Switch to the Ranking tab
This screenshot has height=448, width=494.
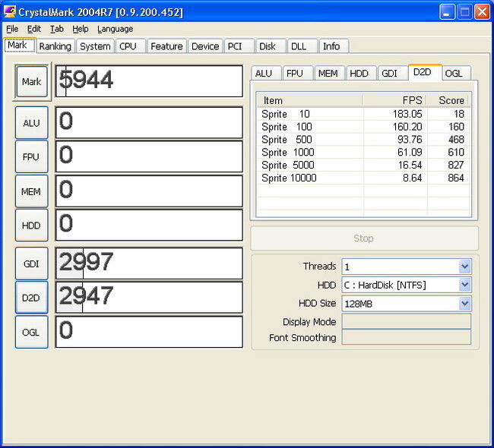click(55, 46)
